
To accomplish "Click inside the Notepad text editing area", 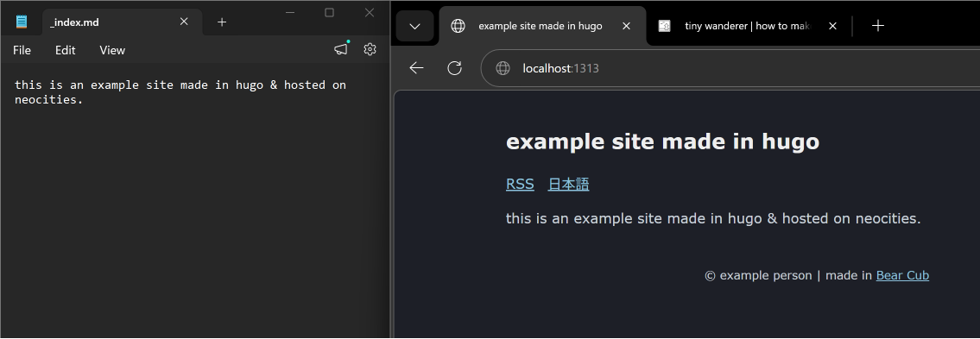I will pyautogui.click(x=195, y=200).
